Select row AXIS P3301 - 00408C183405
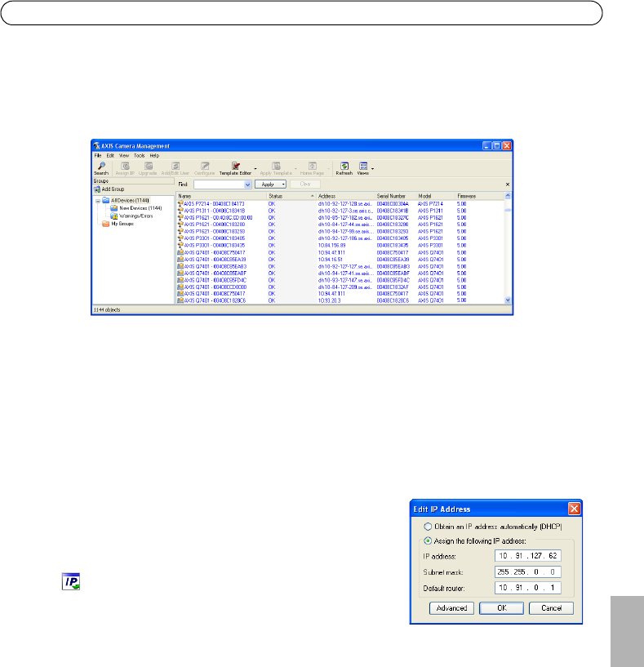This screenshot has width=644, height=667. tap(340, 238)
